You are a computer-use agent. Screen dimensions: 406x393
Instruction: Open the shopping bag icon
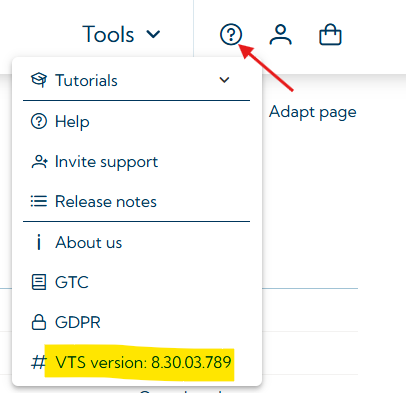pyautogui.click(x=330, y=34)
